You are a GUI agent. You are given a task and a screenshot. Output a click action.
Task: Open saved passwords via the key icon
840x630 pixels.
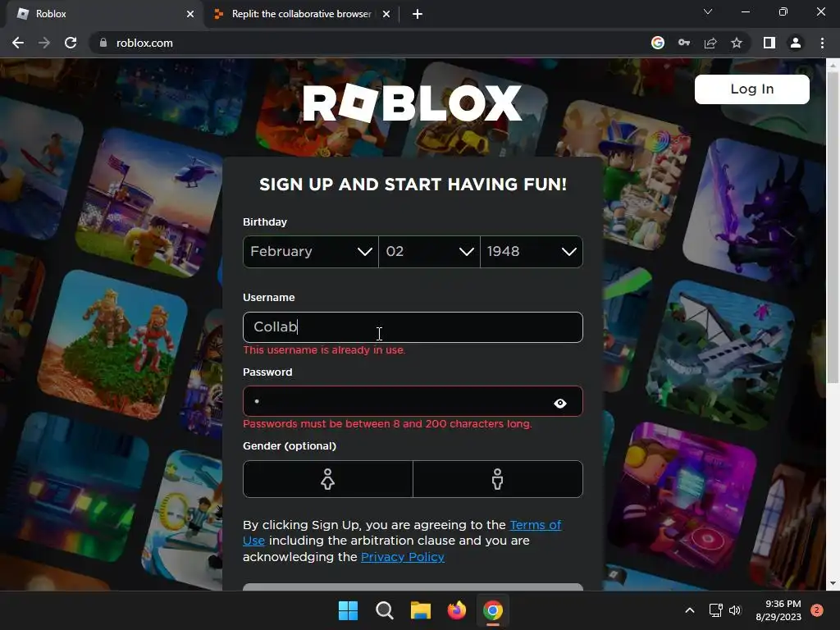(x=683, y=43)
